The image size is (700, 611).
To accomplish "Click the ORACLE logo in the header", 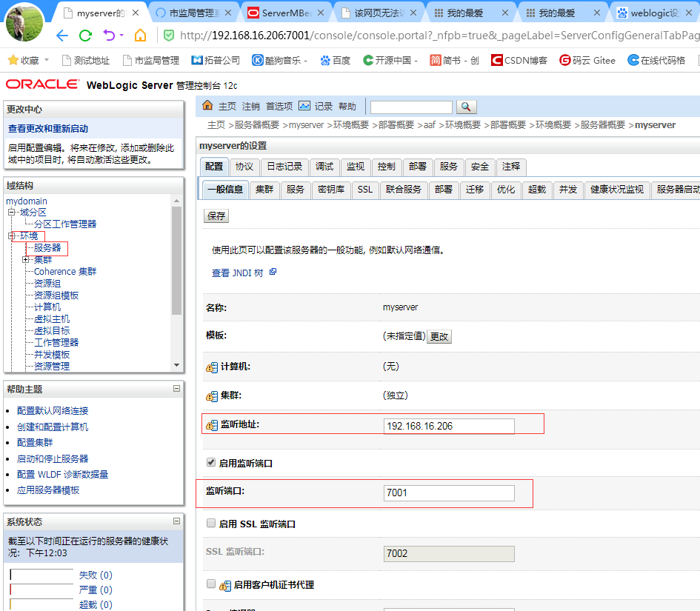I will [x=41, y=84].
